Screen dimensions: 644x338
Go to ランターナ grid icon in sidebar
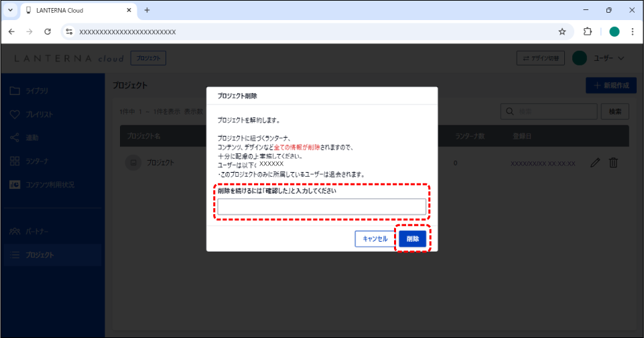pyautogui.click(x=15, y=161)
